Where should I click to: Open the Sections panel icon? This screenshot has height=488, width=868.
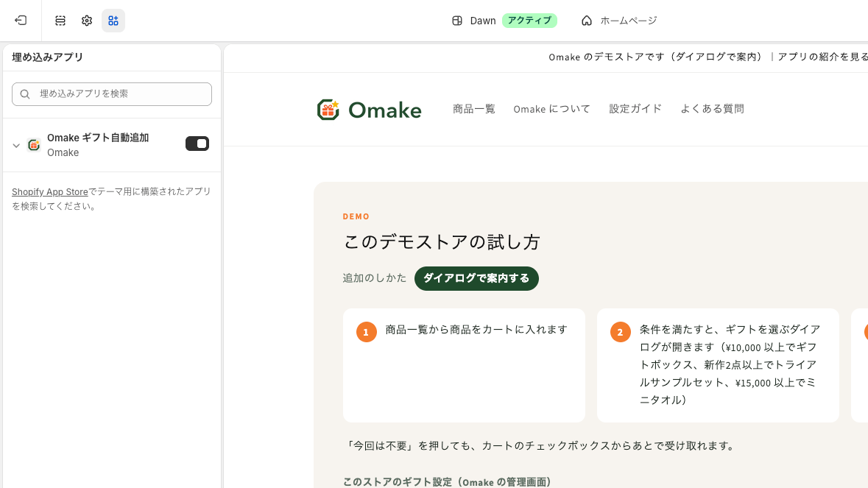60,21
